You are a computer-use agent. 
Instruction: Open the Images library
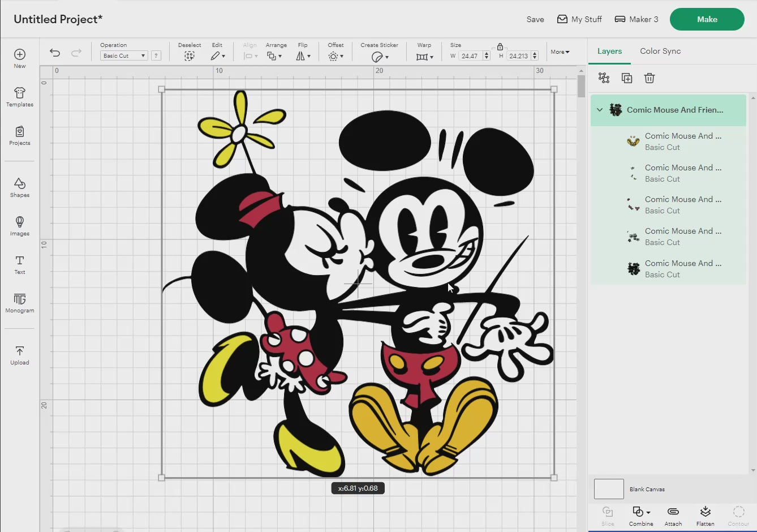click(x=20, y=226)
